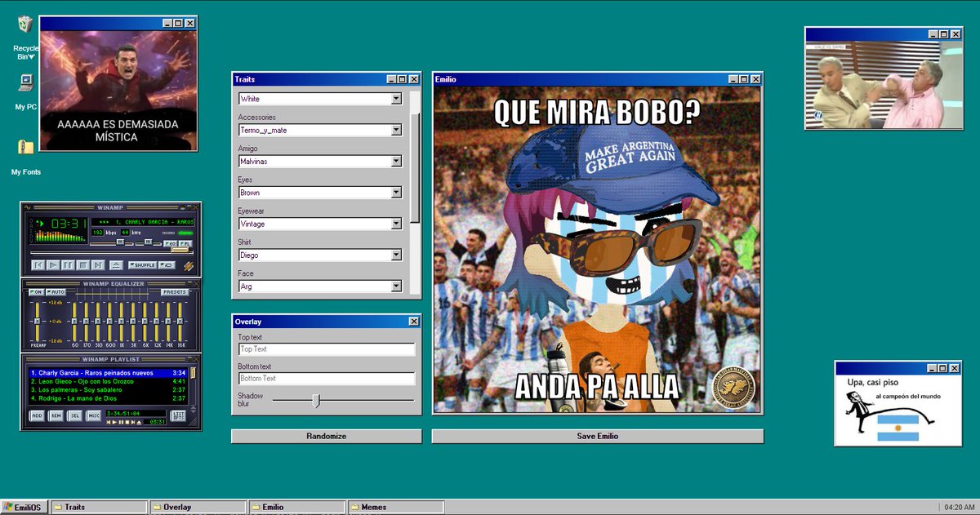This screenshot has height=515, width=980.
Task: Select Rodrigo - La mano de Dios track
Action: pyautogui.click(x=108, y=398)
